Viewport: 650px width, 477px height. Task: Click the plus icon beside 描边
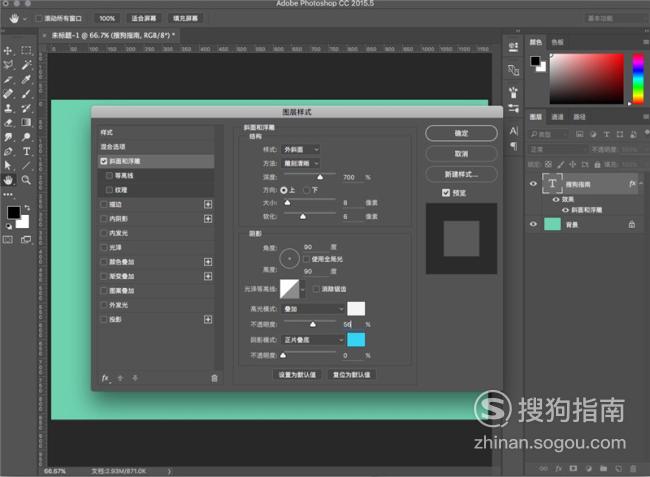[x=208, y=204]
